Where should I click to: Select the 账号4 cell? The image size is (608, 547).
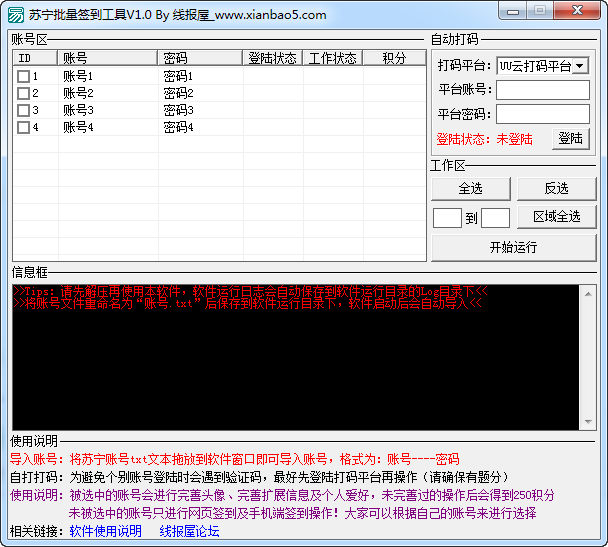tap(78, 128)
